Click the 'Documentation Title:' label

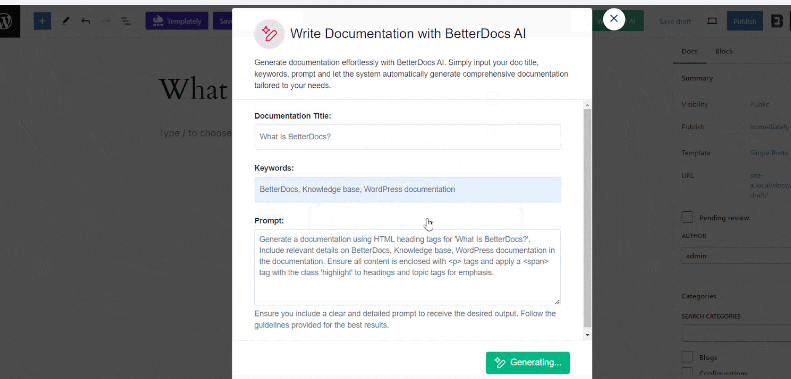pos(293,116)
